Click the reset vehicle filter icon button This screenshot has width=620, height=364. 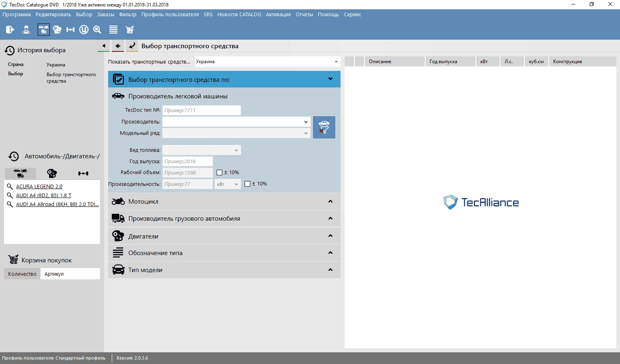(324, 128)
